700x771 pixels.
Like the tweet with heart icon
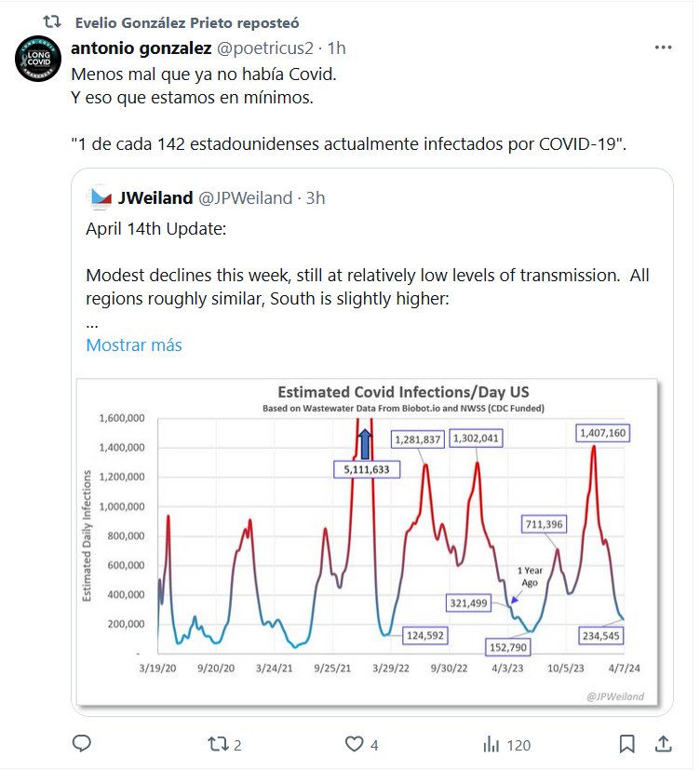(354, 744)
